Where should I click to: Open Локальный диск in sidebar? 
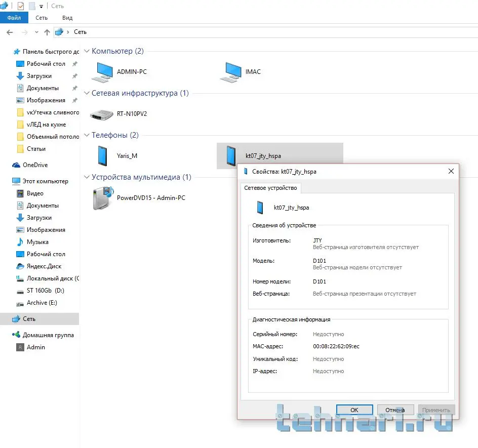tap(48, 278)
